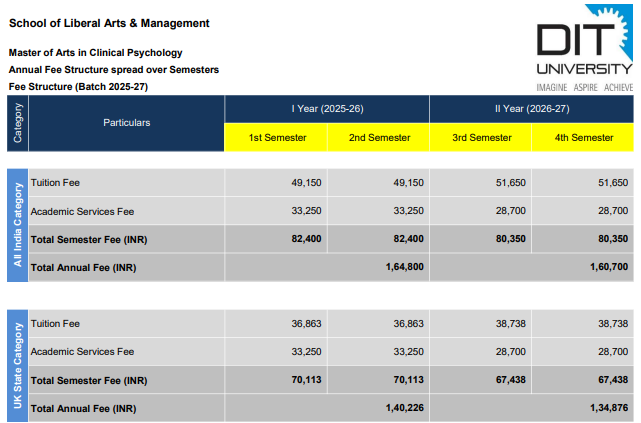This screenshot has width=641, height=423.
Task: Click the DIT University logo
Action: point(583,50)
